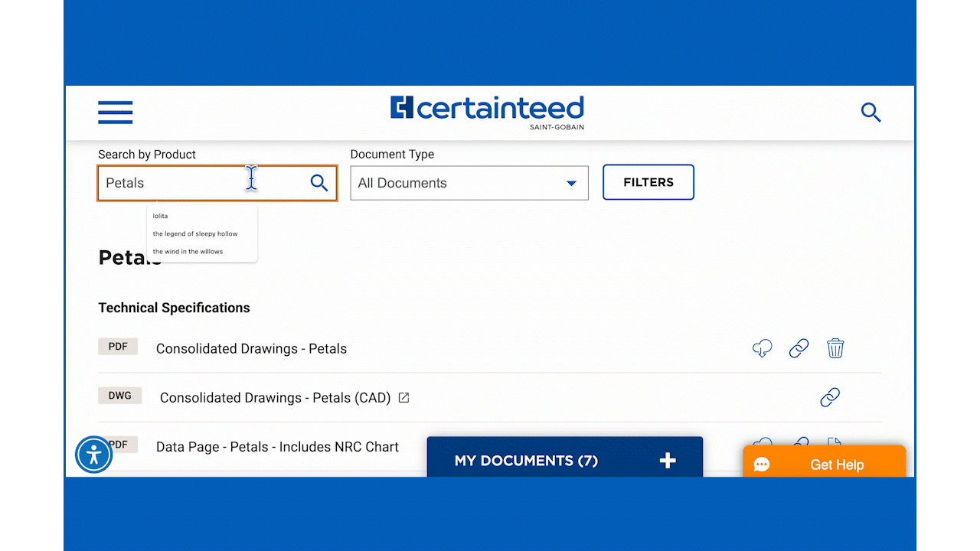Open the FILTERS panel
980x551 pixels.
pyautogui.click(x=648, y=182)
